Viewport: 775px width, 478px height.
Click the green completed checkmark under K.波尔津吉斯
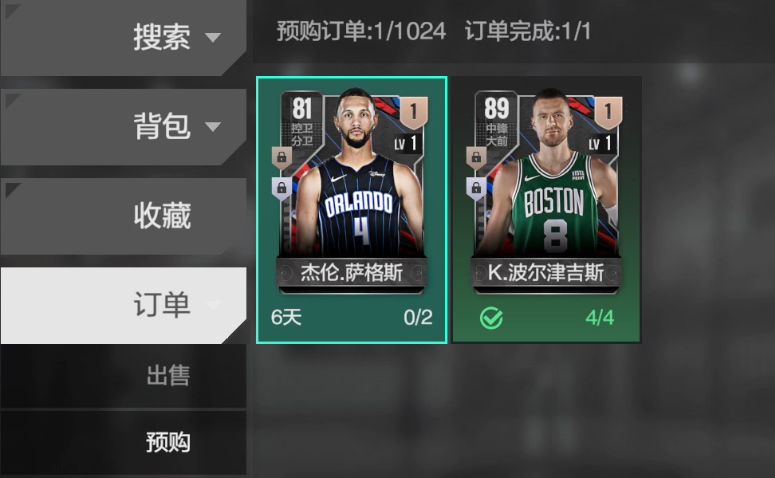tap(491, 318)
